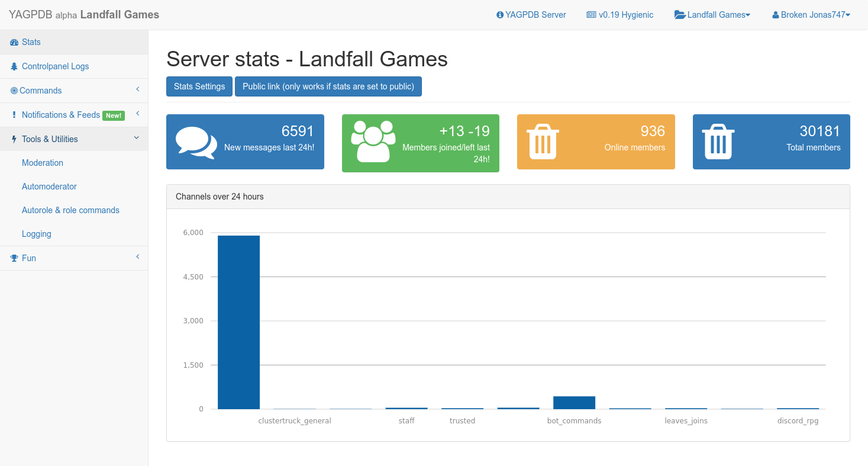Screen dimensions: 868x466
Task: Open Controlpanel Logs in sidebar
Action: [x=74, y=66]
